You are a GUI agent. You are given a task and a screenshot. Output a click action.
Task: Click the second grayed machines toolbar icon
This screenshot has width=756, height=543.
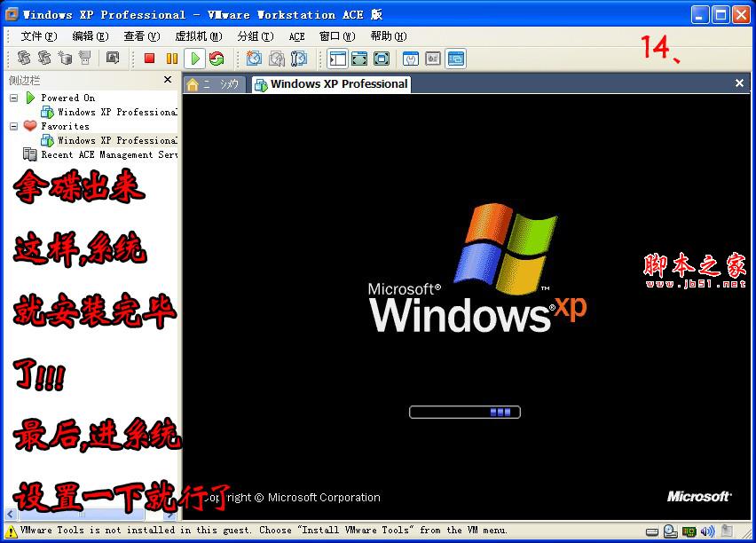tap(44, 58)
